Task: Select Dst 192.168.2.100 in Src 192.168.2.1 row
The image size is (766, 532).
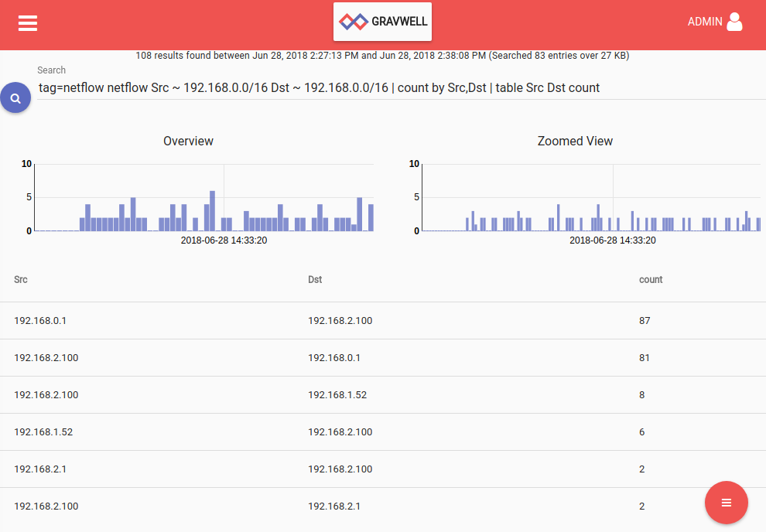Action: [340, 469]
